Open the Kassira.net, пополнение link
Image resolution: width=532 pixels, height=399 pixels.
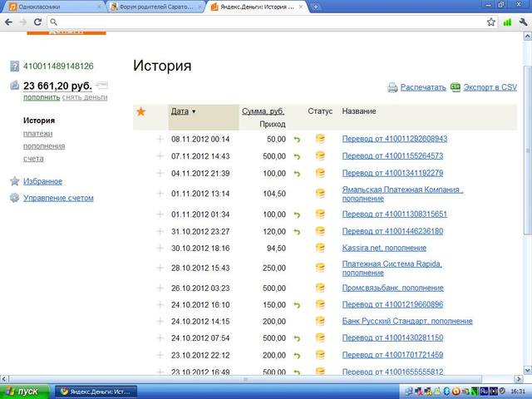point(384,248)
